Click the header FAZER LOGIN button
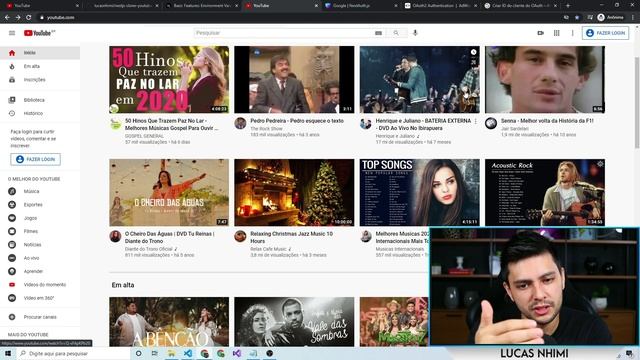This screenshot has height=360, width=640. (x=605, y=33)
